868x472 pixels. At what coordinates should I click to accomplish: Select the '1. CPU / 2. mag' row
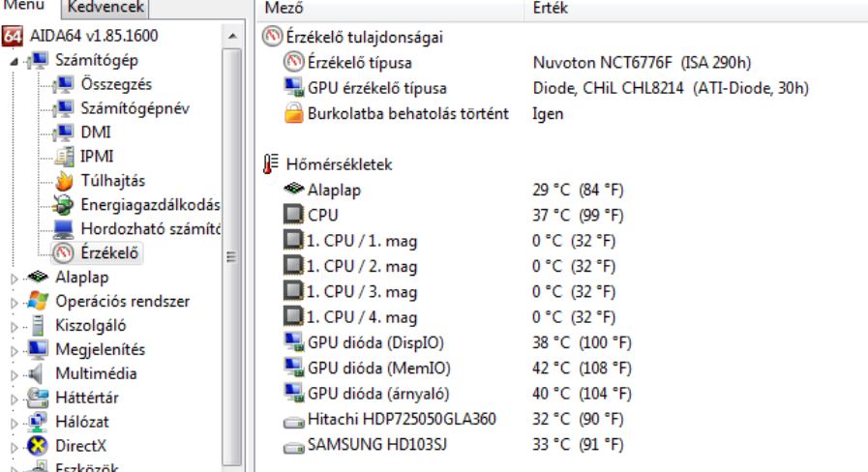362,267
